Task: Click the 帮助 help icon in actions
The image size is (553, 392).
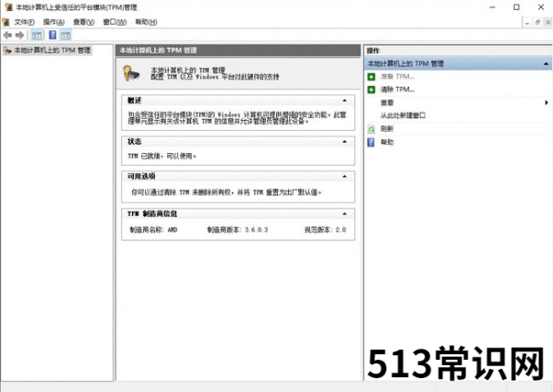Action: 371,142
